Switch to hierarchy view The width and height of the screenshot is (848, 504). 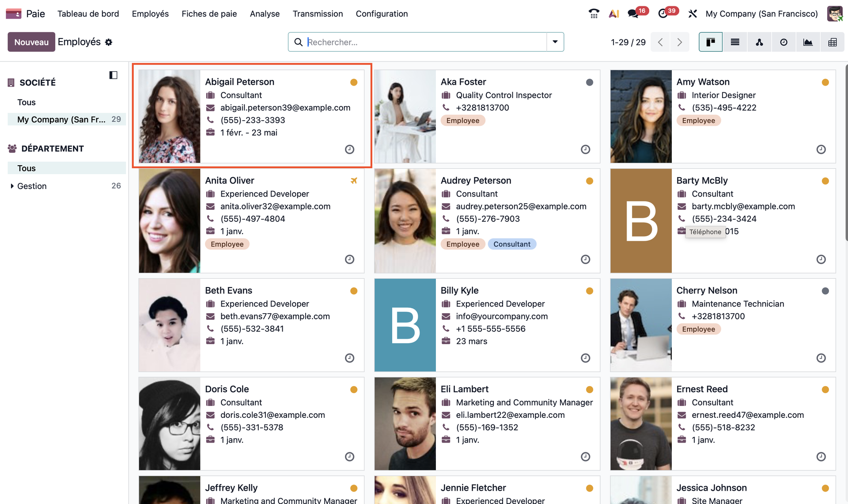[759, 42]
